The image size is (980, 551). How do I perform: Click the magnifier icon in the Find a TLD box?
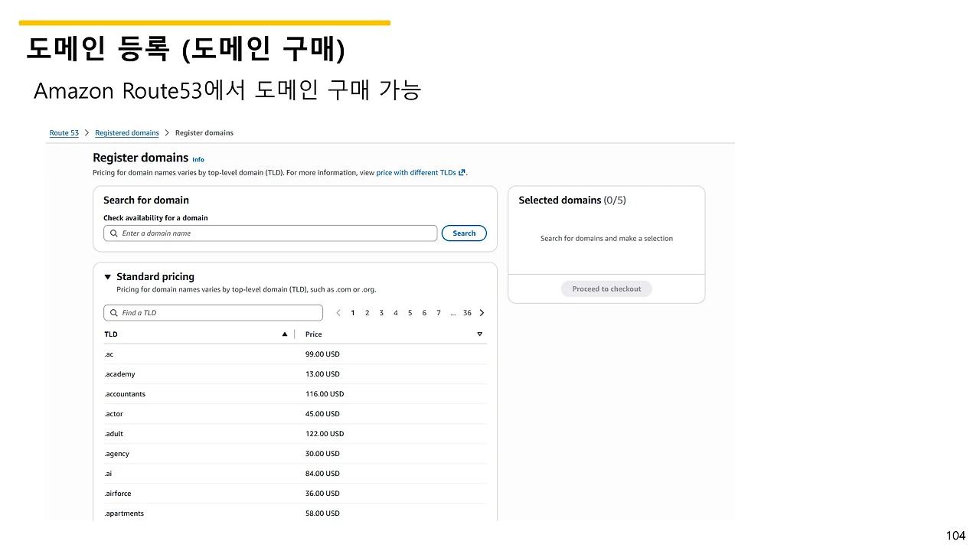point(113,312)
